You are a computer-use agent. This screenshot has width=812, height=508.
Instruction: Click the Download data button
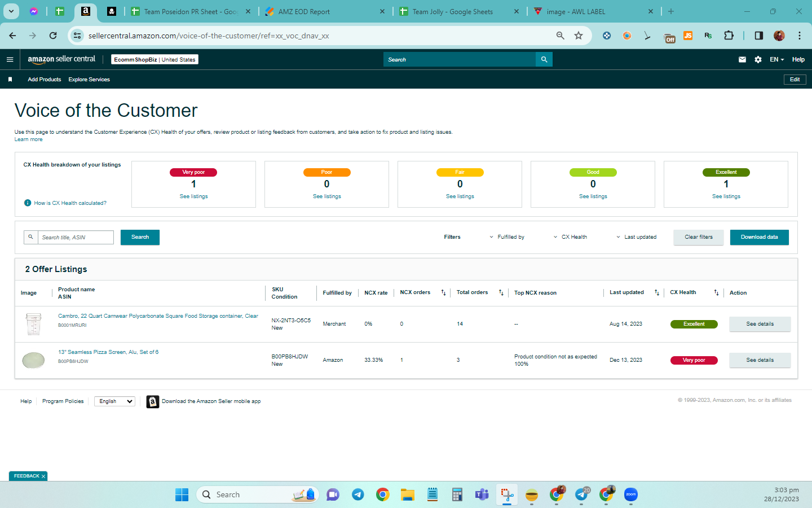(759, 237)
